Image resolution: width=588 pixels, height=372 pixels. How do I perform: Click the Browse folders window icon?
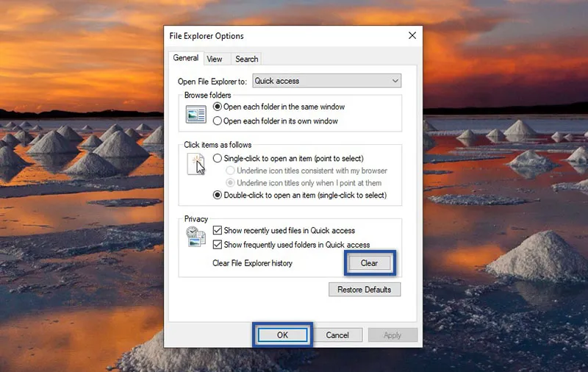pyautogui.click(x=196, y=115)
